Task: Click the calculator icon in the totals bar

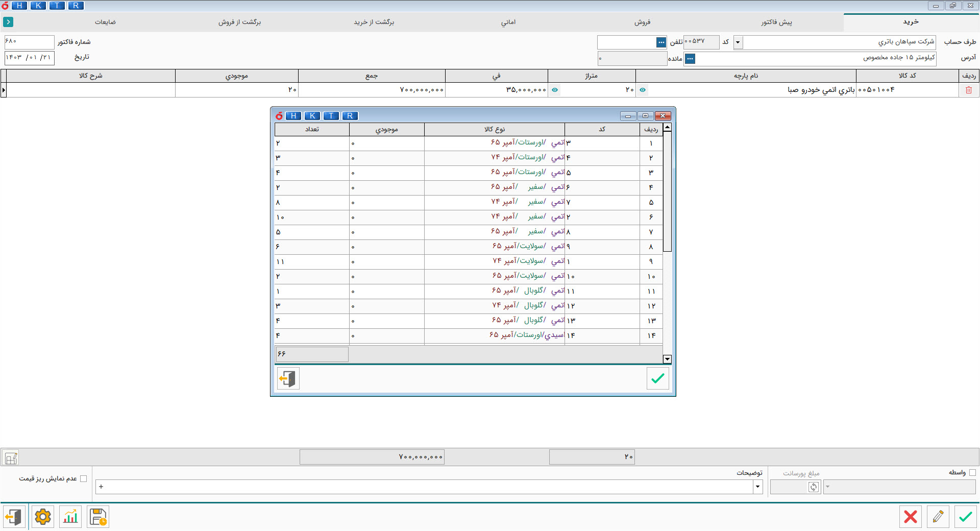Action: [11, 457]
